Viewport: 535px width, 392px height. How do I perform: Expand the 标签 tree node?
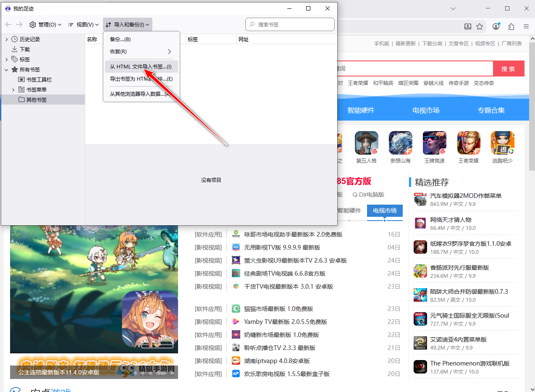tap(7, 59)
